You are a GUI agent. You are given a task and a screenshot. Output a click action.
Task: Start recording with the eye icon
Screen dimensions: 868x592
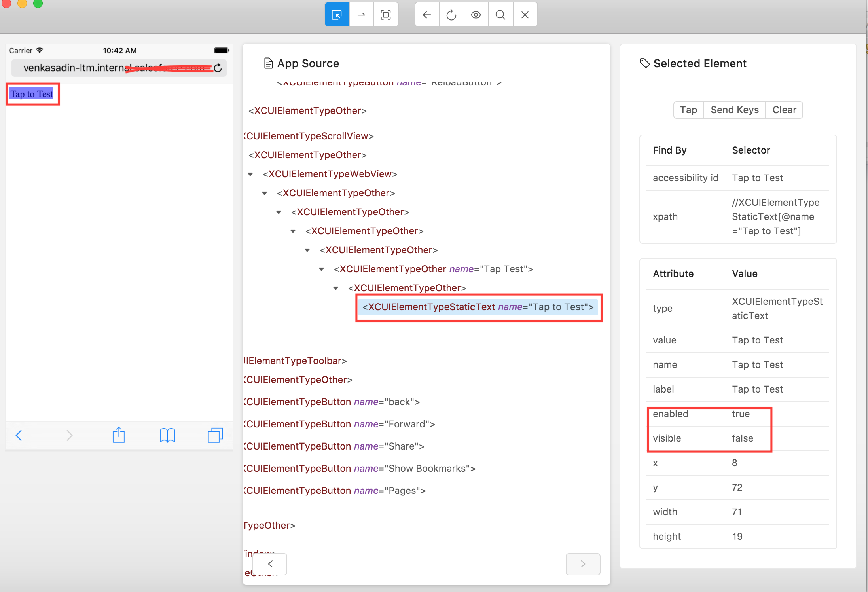[476, 15]
